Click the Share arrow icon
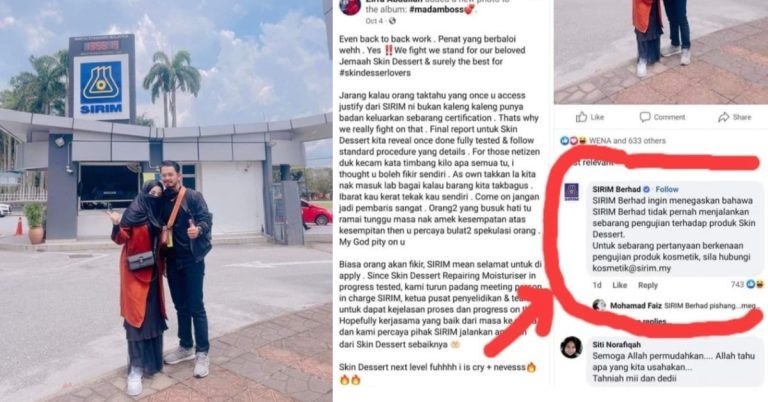 pos(723,117)
